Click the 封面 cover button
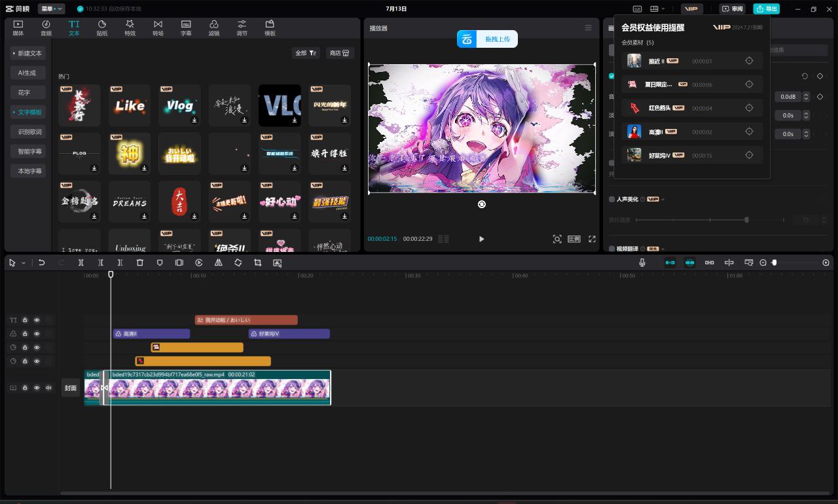This screenshot has height=504, width=838. tap(71, 387)
